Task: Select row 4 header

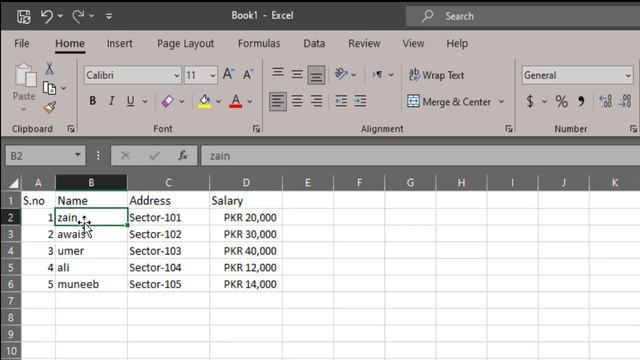Action: (x=11, y=251)
